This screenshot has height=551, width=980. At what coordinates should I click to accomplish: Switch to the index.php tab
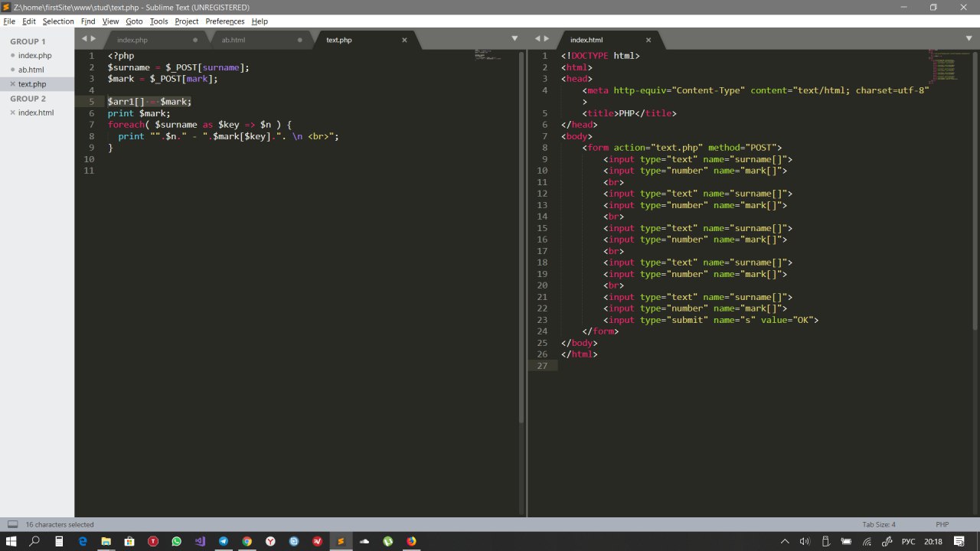click(x=132, y=40)
